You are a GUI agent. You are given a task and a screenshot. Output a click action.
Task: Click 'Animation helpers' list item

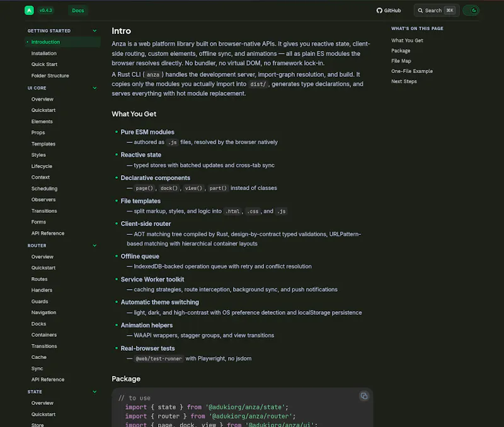pos(147,326)
